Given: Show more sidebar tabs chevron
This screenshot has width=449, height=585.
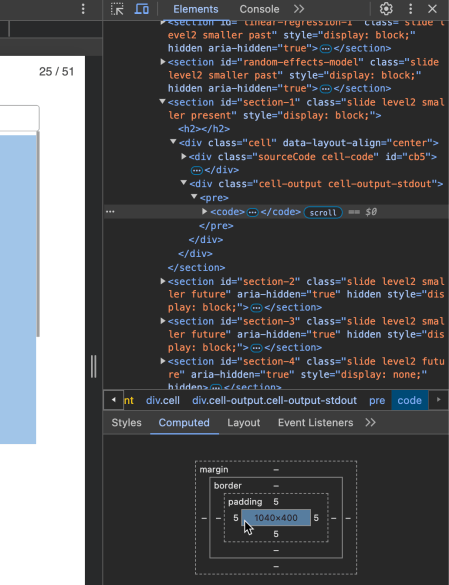Looking at the screenshot, I should (370, 422).
